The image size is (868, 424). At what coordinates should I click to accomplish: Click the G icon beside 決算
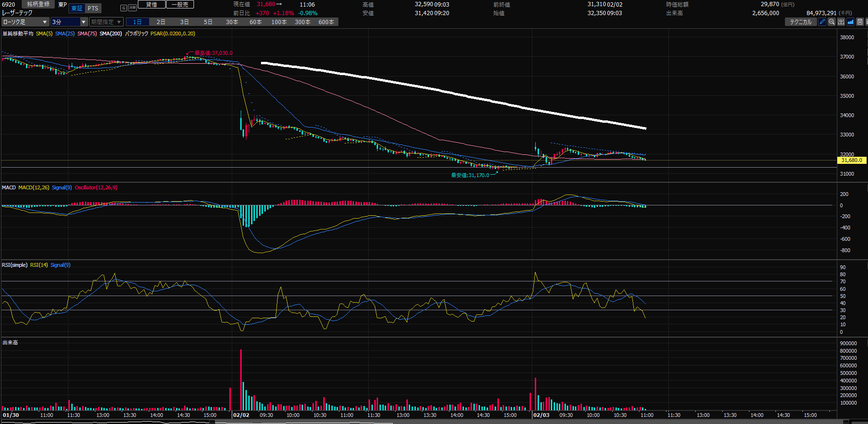(124, 8)
